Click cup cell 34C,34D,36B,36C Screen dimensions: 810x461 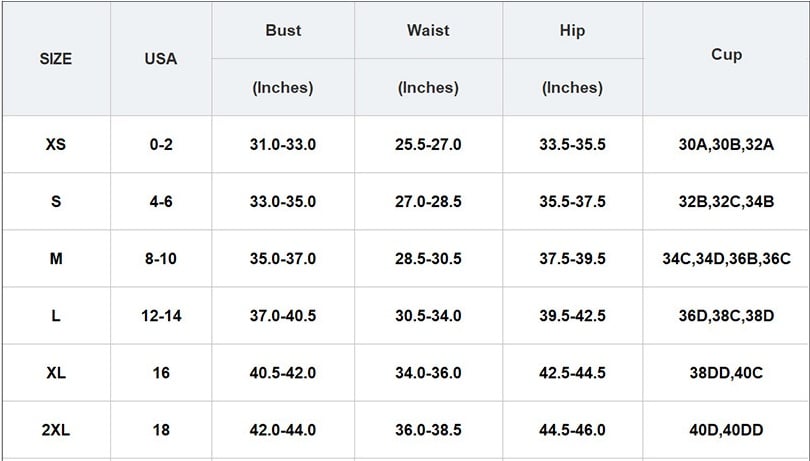tap(726, 258)
